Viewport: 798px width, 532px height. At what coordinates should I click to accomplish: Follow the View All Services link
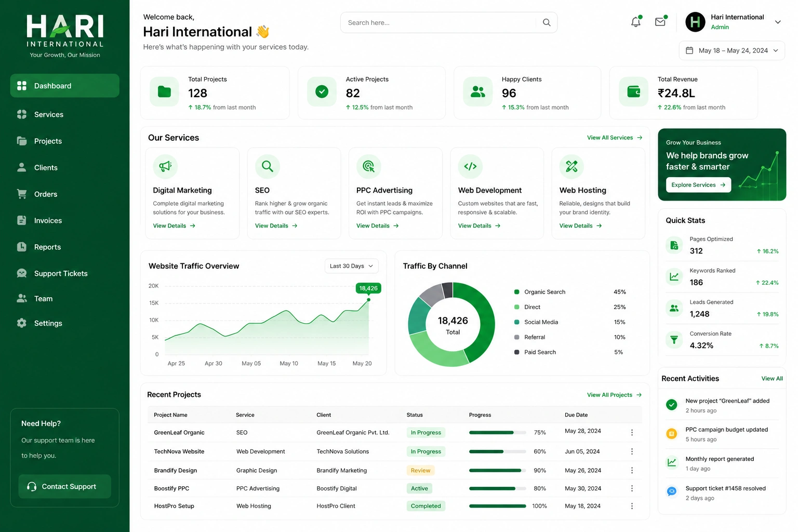pyautogui.click(x=615, y=138)
